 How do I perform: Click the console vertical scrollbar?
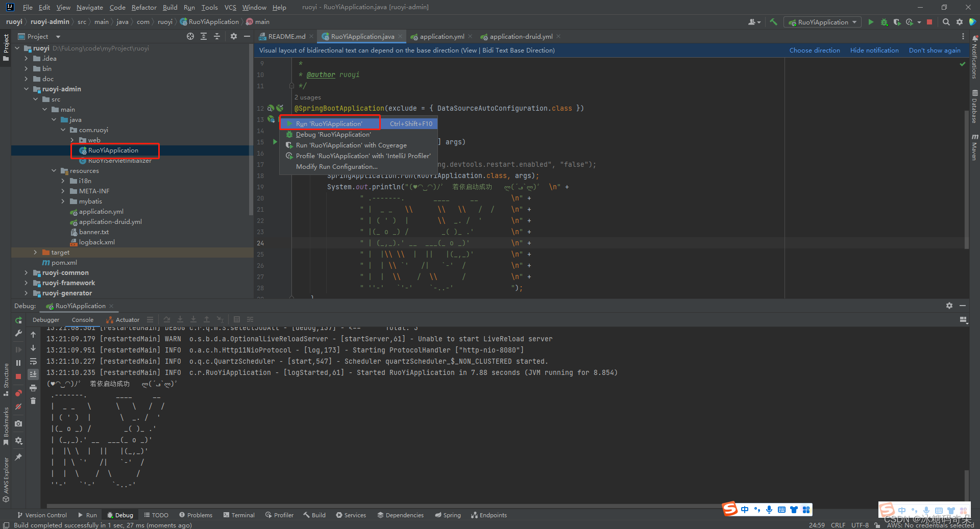(966, 485)
